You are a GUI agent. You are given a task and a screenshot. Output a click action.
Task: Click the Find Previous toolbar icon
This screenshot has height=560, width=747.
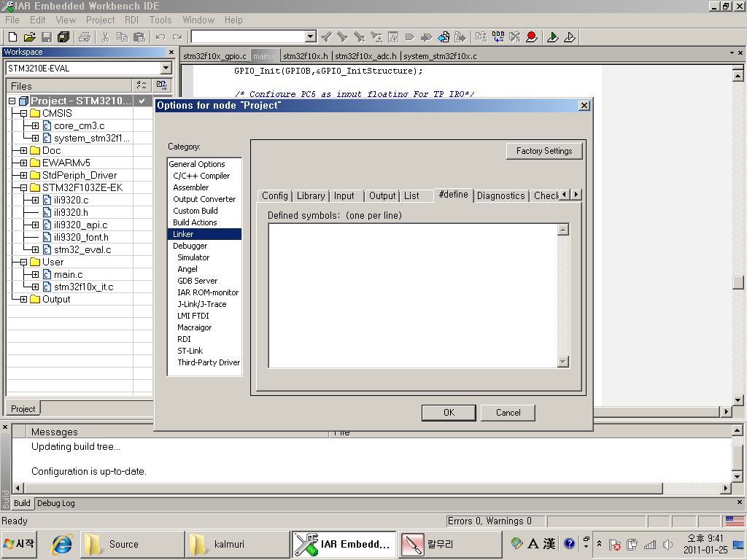pos(326,37)
